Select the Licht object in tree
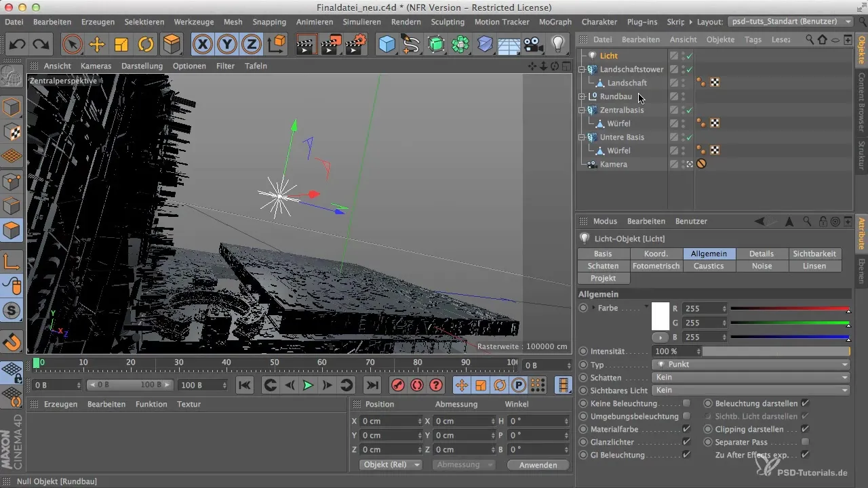This screenshot has width=868, height=488. 608,56
